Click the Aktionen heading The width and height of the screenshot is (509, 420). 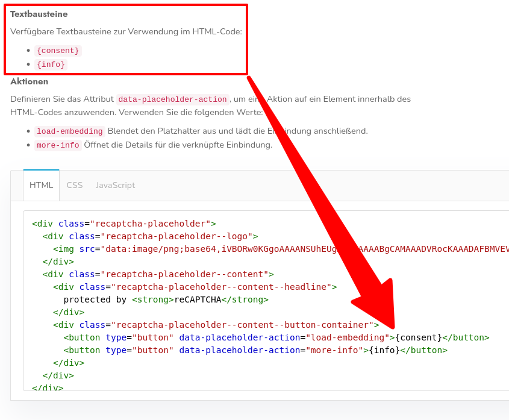[x=29, y=81]
